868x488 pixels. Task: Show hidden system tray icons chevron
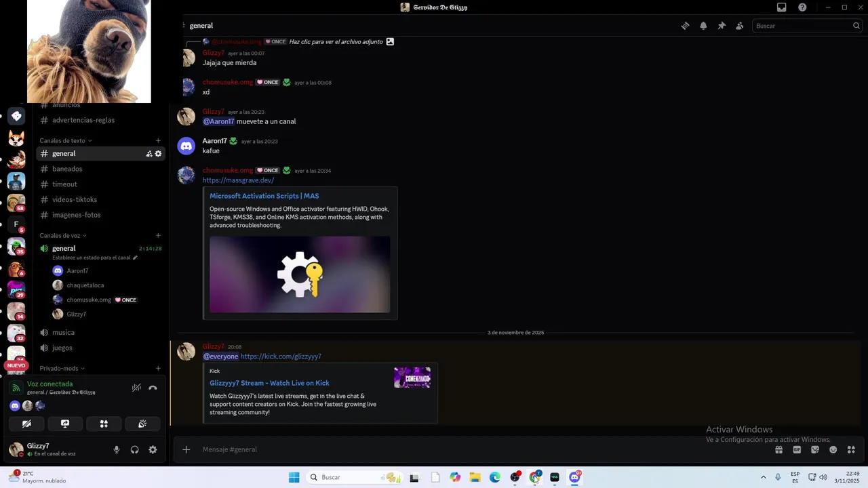764,477
